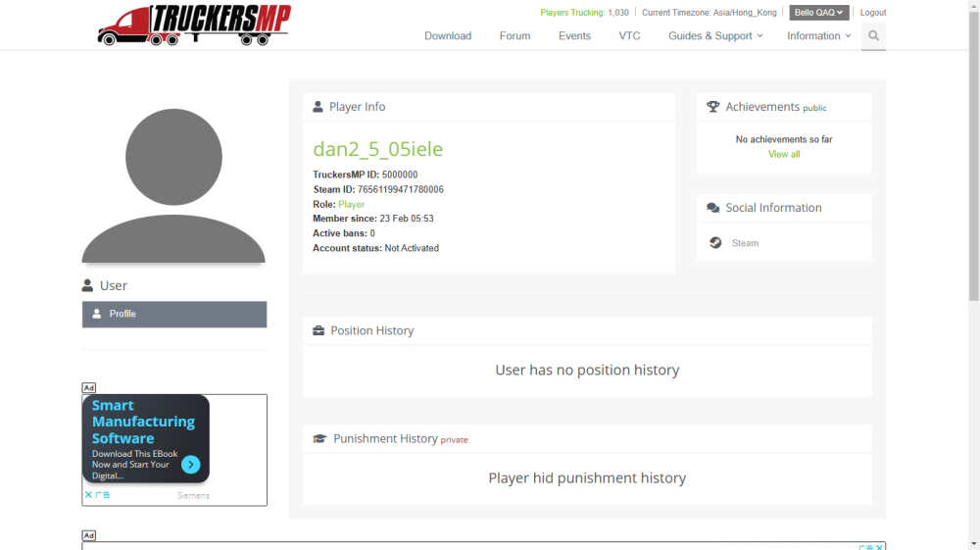Open the Bello QAQ account dropdown

[818, 13]
